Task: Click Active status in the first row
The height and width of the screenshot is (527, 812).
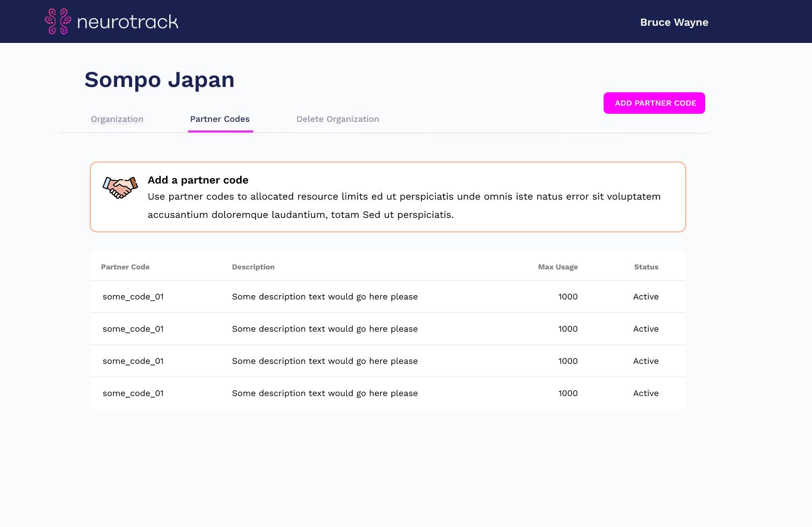Action: click(646, 296)
